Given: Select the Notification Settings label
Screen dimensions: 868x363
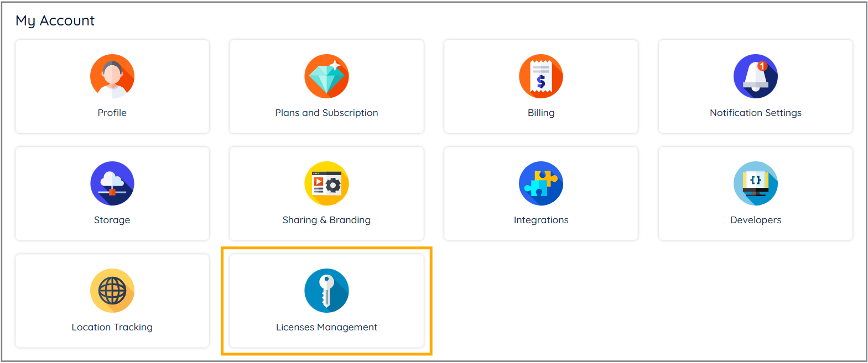Looking at the screenshot, I should point(756,113).
